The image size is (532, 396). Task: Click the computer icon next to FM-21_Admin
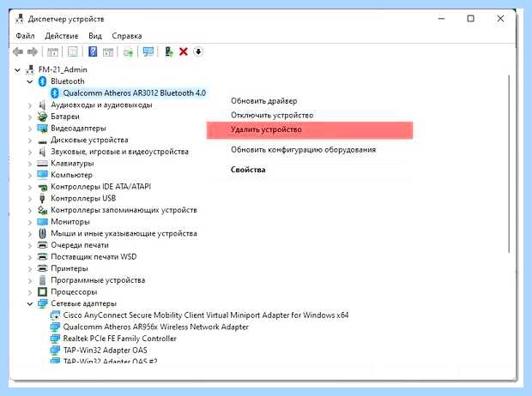30,69
